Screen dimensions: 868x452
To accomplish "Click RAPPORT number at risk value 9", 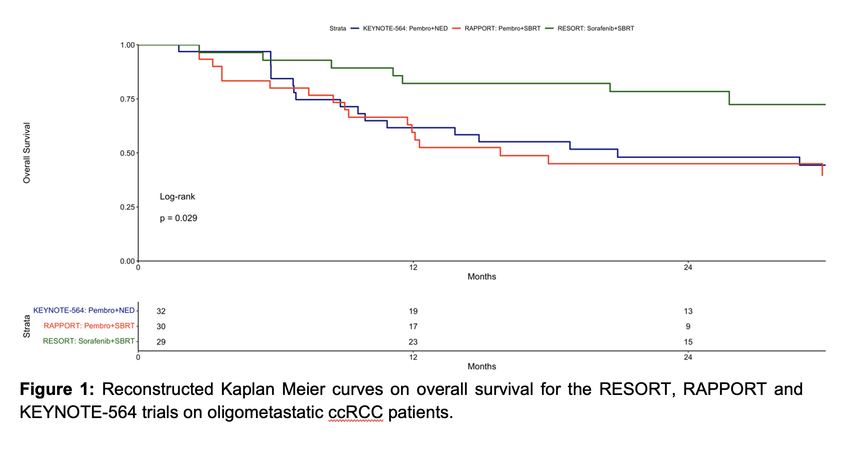I will point(688,327).
